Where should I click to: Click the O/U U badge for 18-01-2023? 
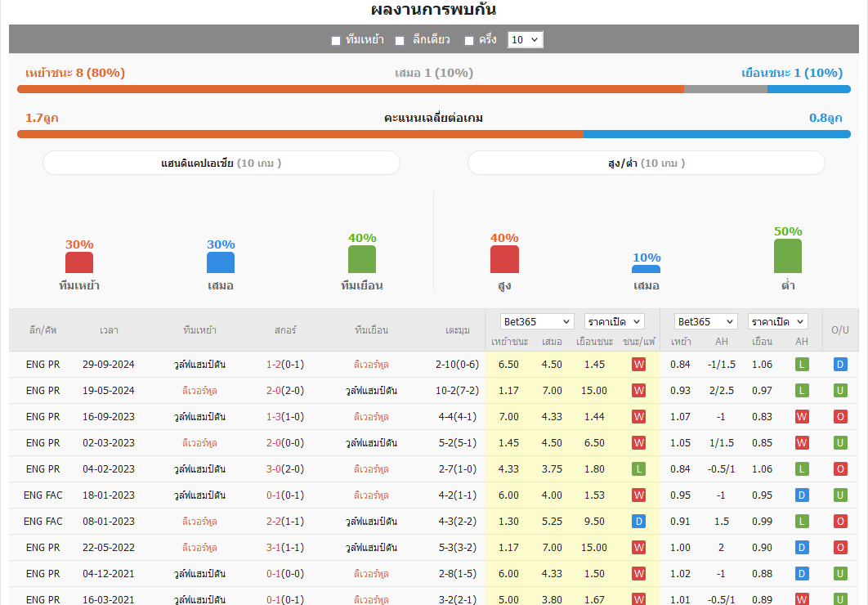[x=840, y=495]
